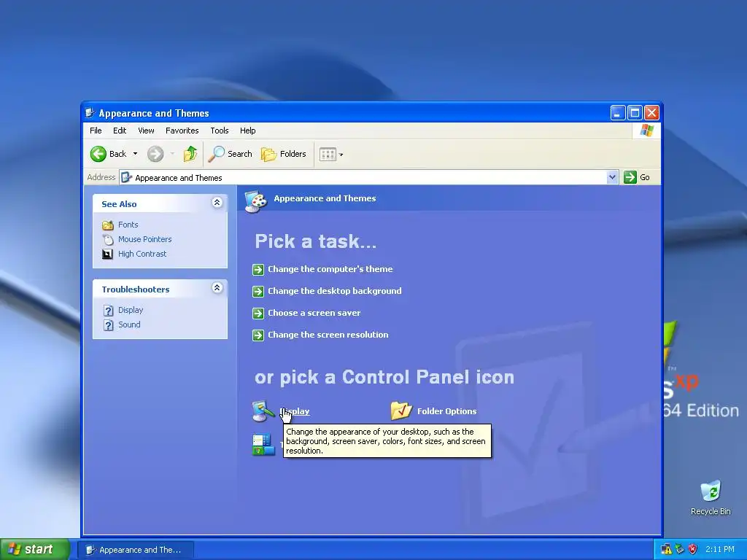Click the Taskbar and Start Menu icon

point(263,445)
